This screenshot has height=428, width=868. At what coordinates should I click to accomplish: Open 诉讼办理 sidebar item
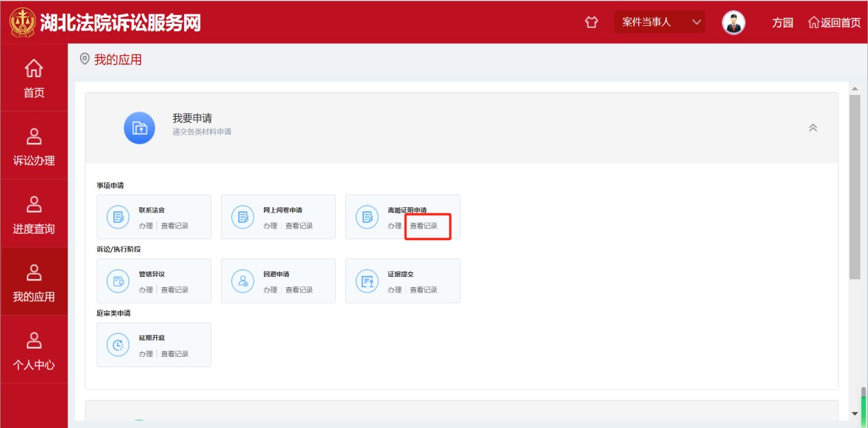34,146
